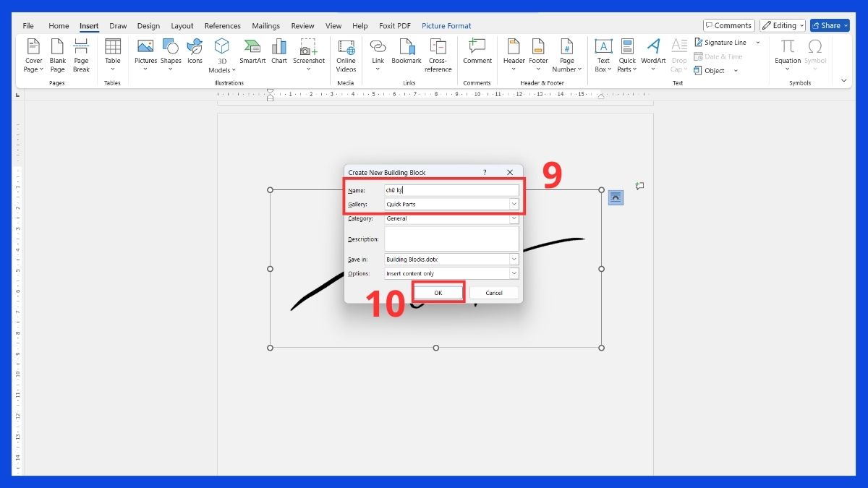Insert Pictures from the ribbon
Image resolution: width=868 pixels, height=488 pixels.
[x=145, y=56]
